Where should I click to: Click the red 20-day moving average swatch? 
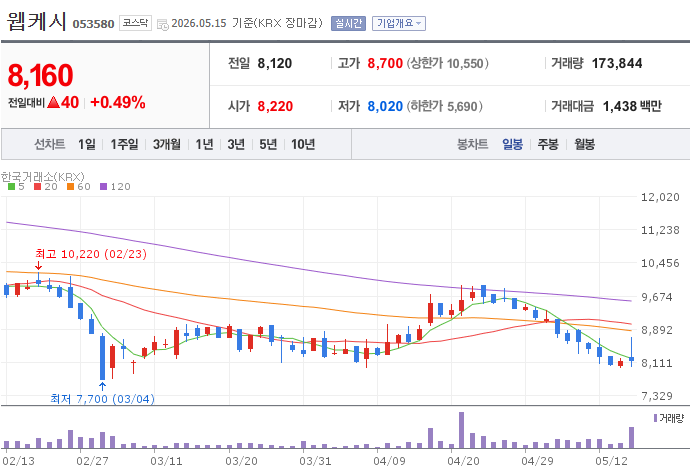coord(37,187)
